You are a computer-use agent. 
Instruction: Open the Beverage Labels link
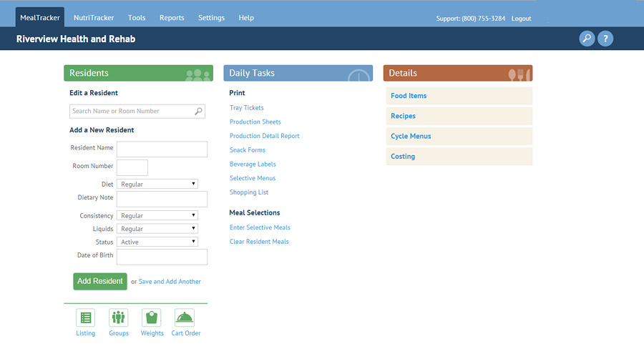(x=253, y=164)
